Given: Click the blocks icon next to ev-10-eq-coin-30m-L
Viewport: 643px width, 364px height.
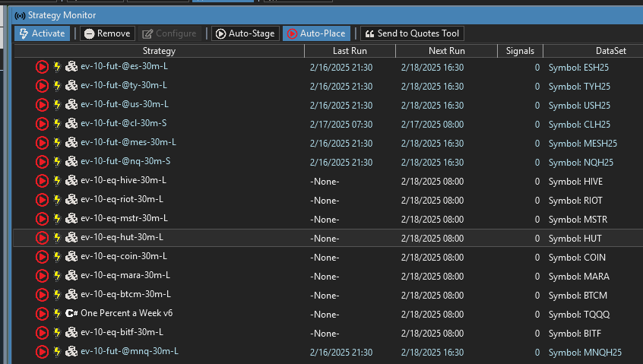Looking at the screenshot, I should pyautogui.click(x=71, y=257).
